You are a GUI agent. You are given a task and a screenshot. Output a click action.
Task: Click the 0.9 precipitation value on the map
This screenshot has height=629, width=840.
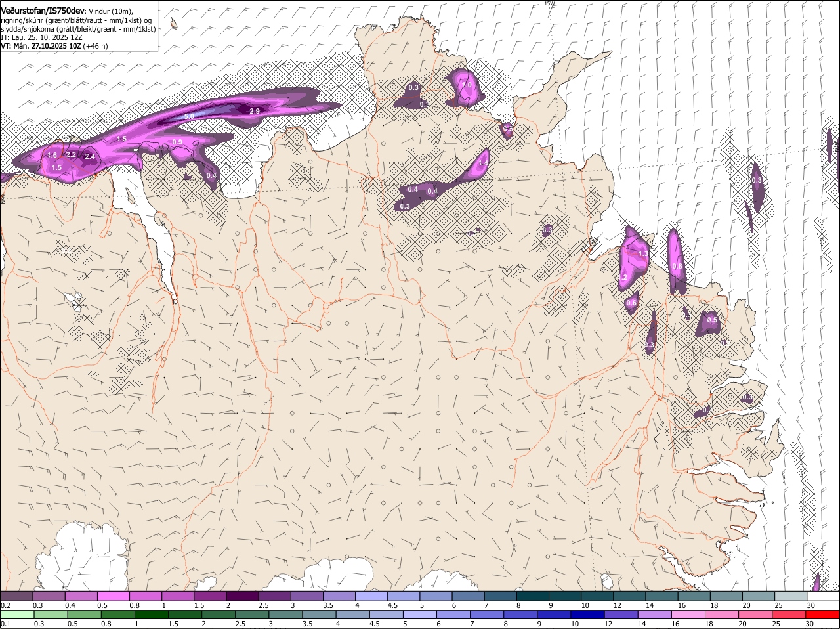pos(177,142)
